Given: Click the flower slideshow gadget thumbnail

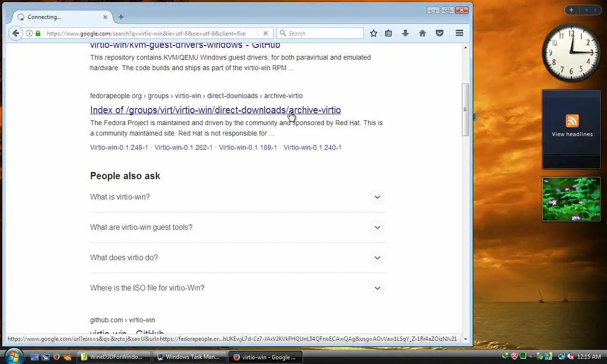Looking at the screenshot, I should (x=571, y=199).
